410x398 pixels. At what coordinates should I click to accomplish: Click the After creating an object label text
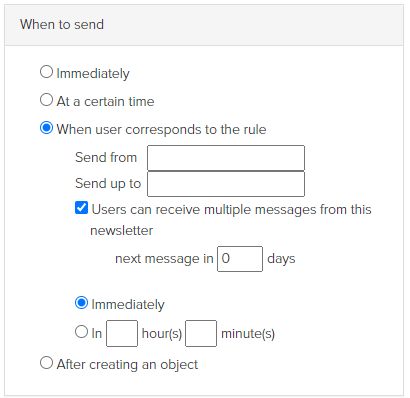pos(127,364)
